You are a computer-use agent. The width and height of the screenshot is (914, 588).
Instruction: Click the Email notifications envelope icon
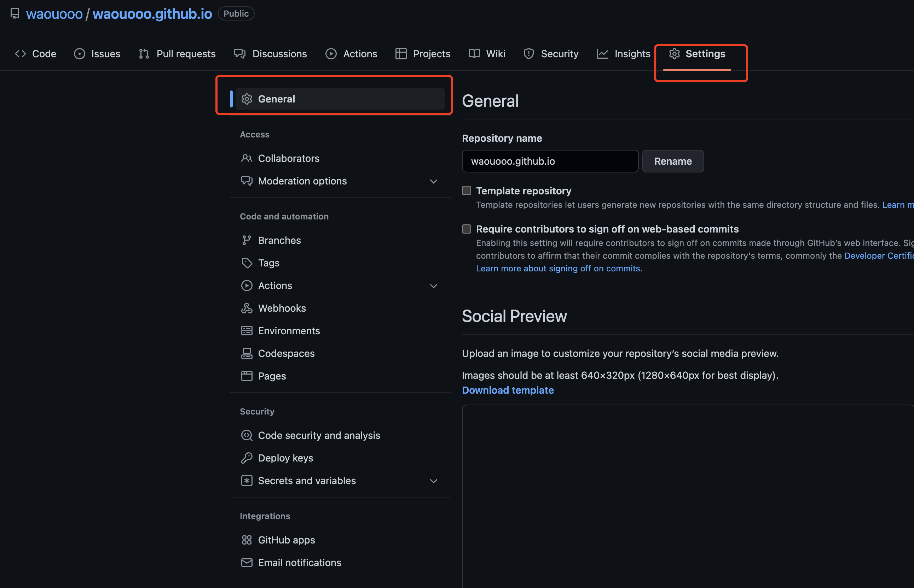[x=247, y=563]
